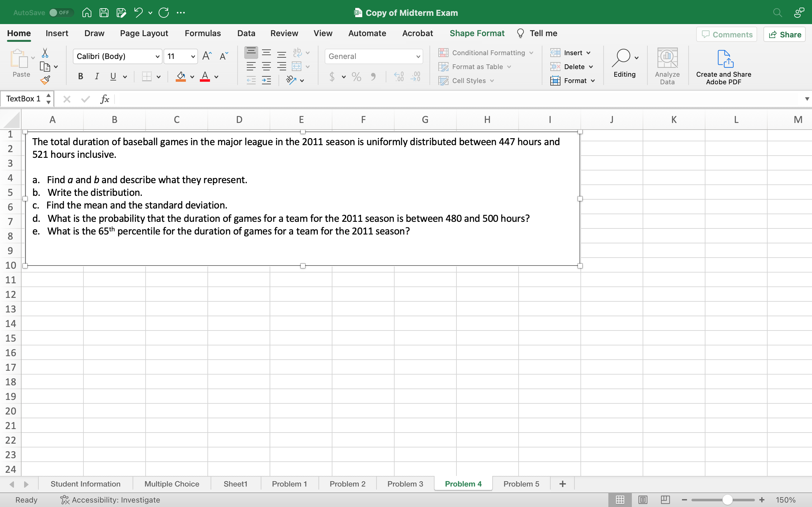Click the Share button
Image resolution: width=812 pixels, height=507 pixels.
tap(784, 35)
